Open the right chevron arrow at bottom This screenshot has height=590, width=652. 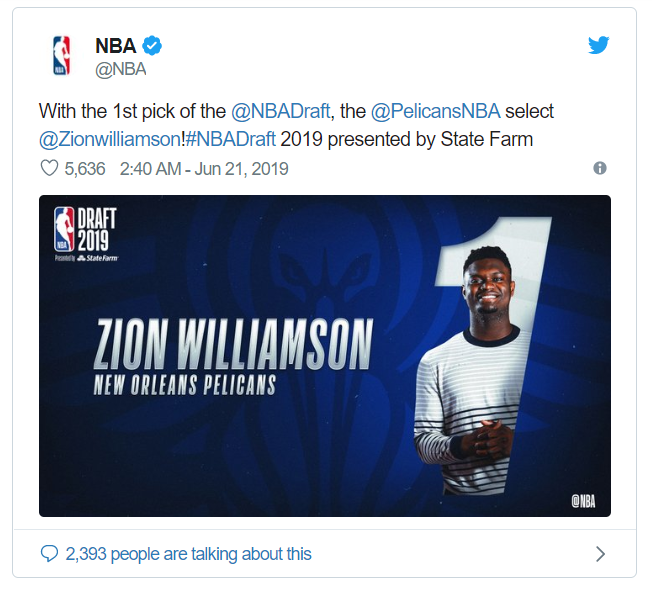click(600, 554)
